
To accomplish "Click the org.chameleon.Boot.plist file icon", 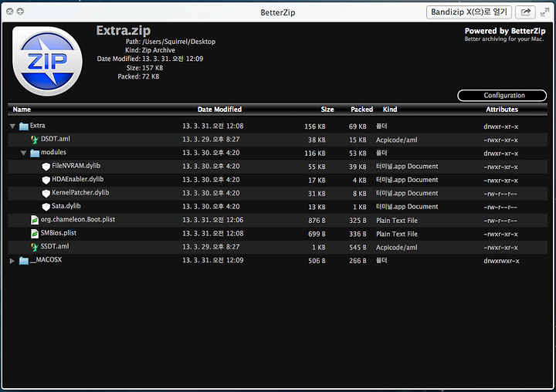I will 35,220.
